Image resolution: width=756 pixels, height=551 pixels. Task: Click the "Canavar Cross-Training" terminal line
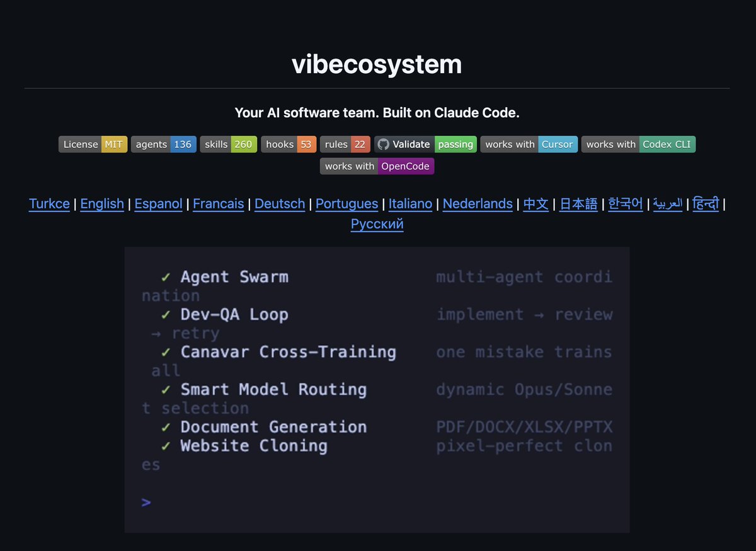coord(289,352)
